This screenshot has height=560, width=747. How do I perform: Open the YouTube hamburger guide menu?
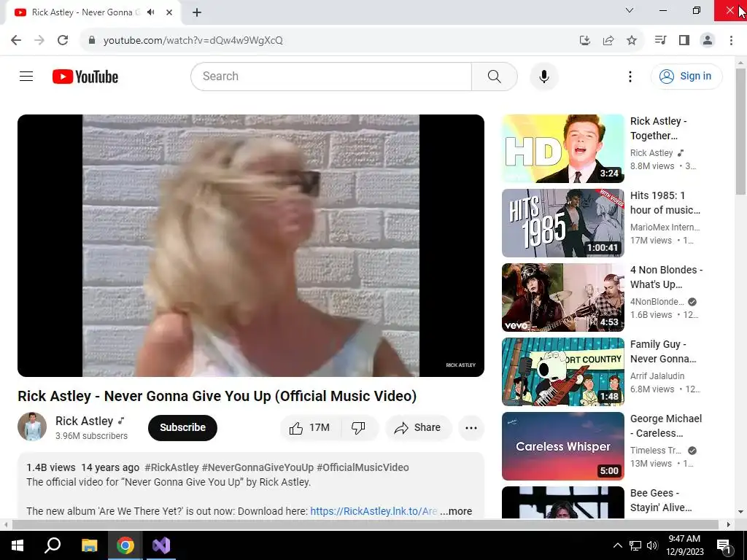(26, 76)
